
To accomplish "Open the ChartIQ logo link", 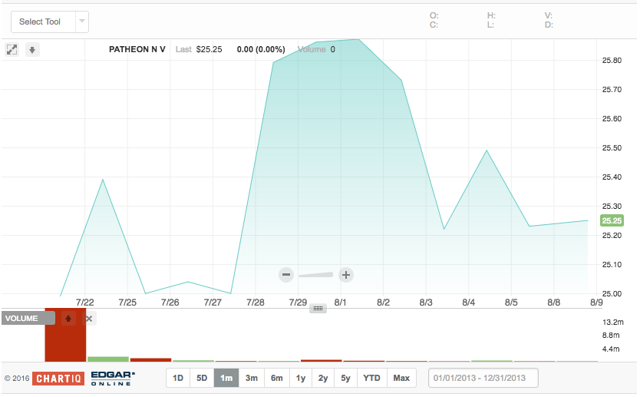I will point(58,378).
